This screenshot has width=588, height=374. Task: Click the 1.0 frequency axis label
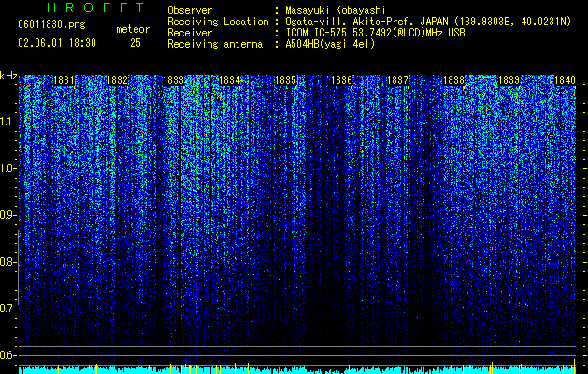click(7, 168)
